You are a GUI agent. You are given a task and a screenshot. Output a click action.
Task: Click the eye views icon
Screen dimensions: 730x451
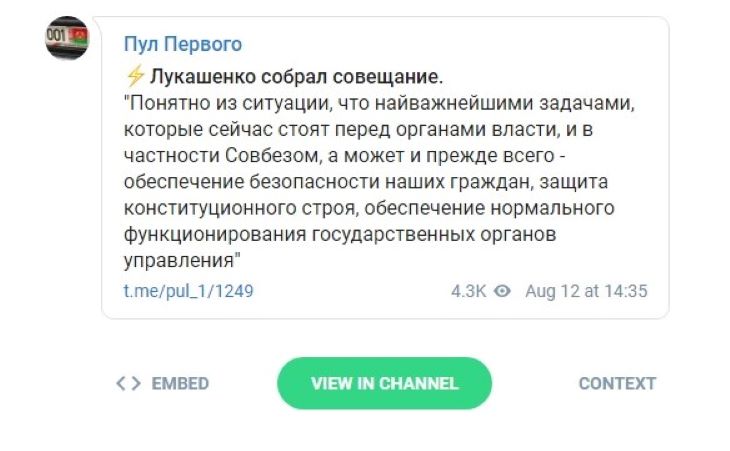[x=503, y=291]
